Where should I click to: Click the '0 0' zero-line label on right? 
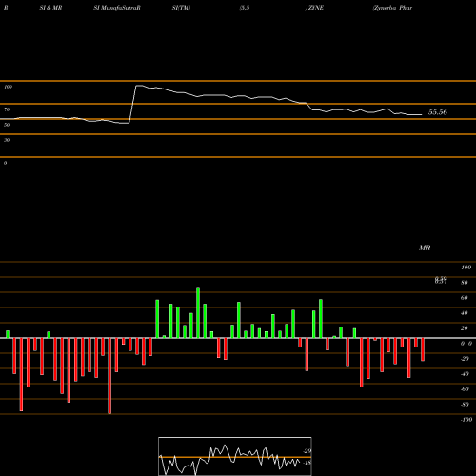(x=466, y=344)
